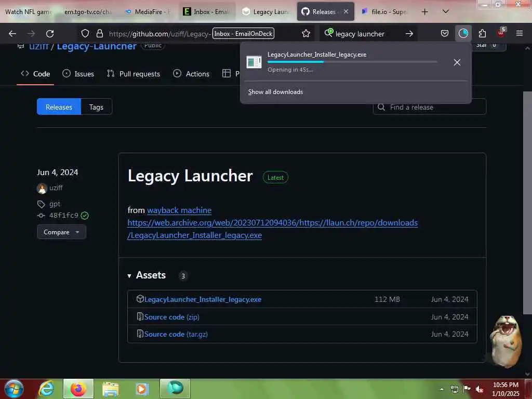Open Windows Explorer folder on taskbar

[x=110, y=389]
